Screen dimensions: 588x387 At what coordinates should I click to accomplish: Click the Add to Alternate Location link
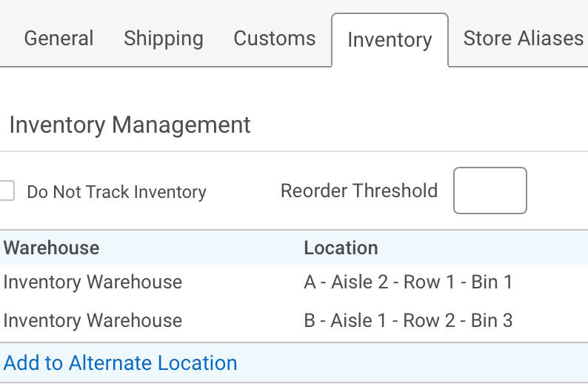121,363
